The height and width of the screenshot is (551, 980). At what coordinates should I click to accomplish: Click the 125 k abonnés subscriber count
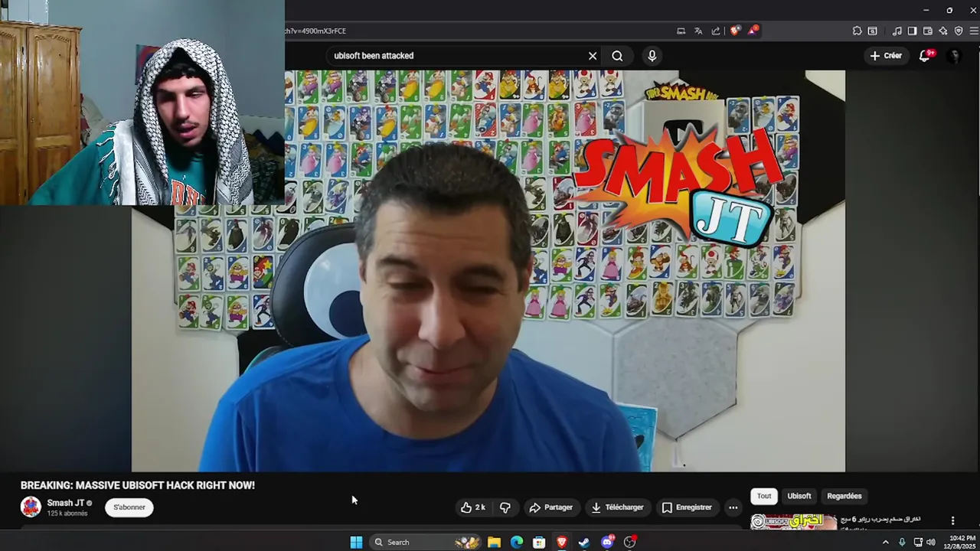(67, 514)
